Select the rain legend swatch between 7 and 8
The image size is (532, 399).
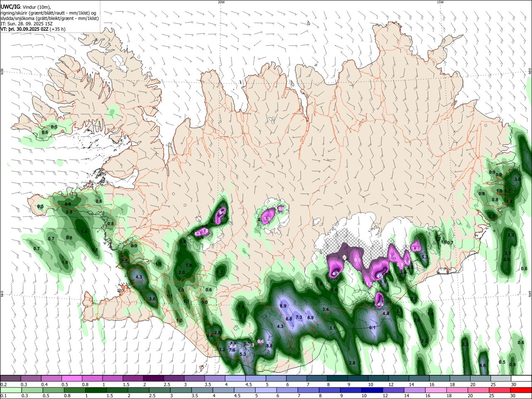point(308,390)
